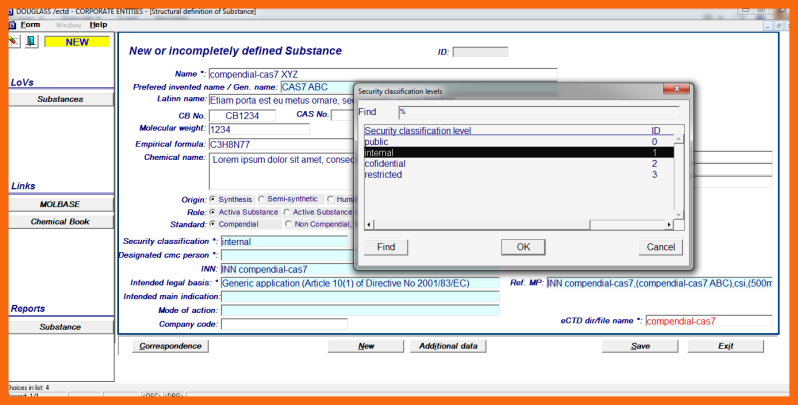Click the Security classification level column header
The image size is (798, 405).
click(x=418, y=130)
